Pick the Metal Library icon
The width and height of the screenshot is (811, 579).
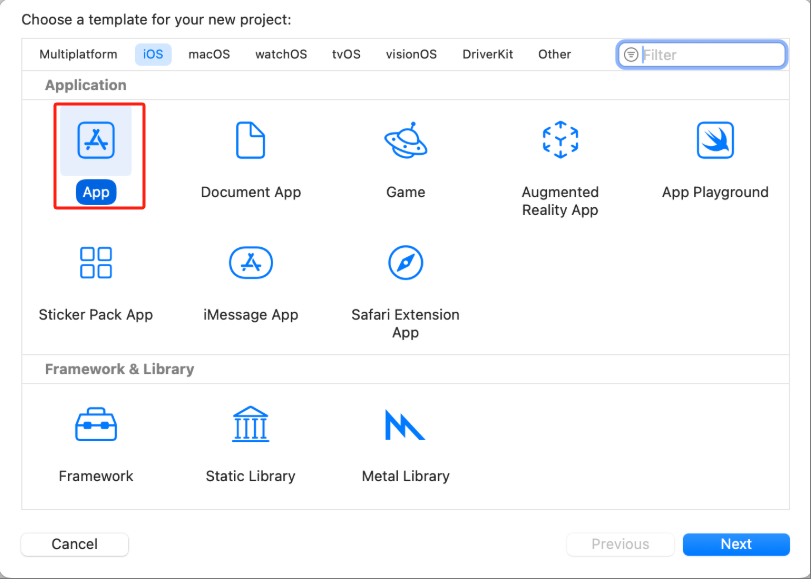click(404, 425)
